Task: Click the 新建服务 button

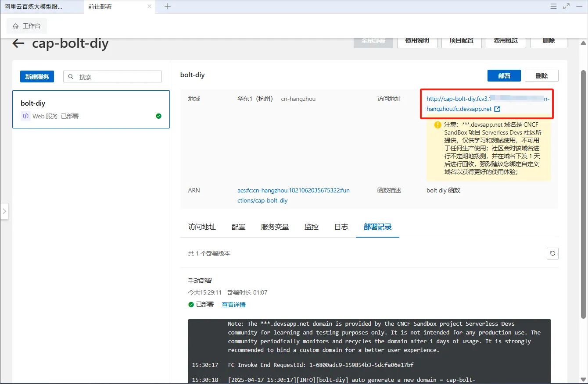Action: click(x=37, y=77)
